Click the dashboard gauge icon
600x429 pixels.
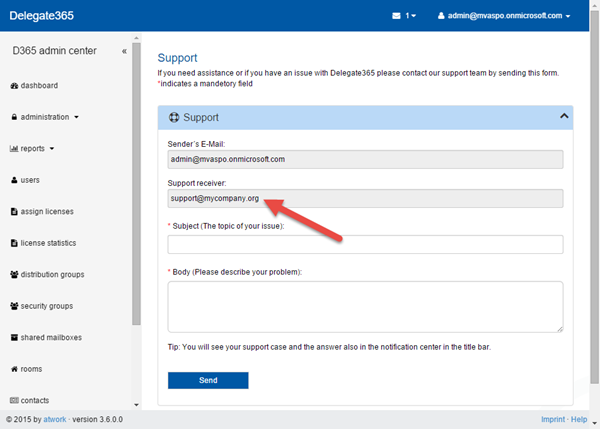13,86
